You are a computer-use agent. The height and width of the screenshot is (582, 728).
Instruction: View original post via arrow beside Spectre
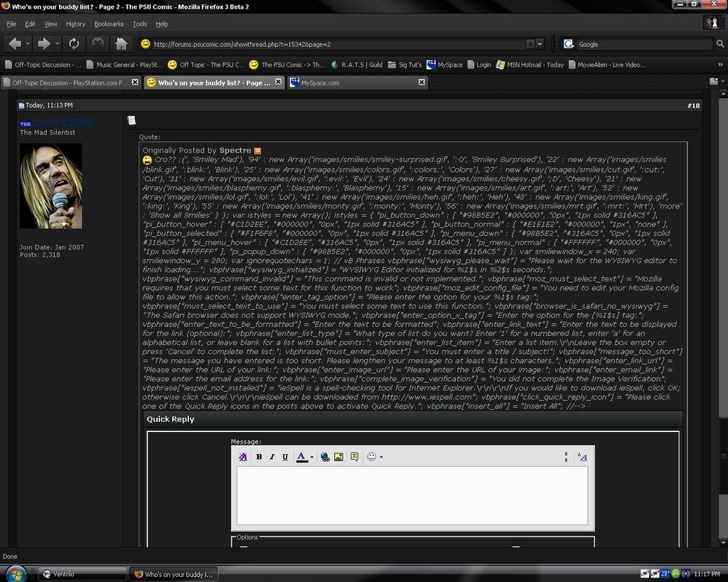coord(257,151)
